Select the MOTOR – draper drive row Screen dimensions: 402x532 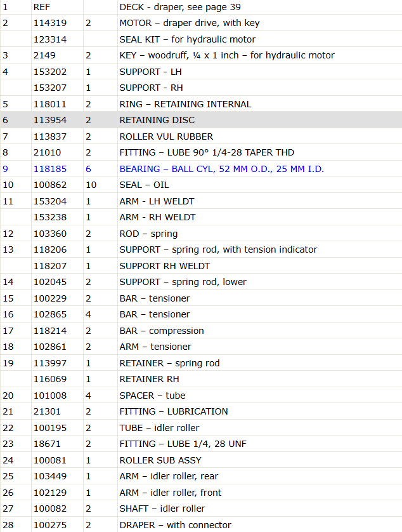(x=201, y=23)
